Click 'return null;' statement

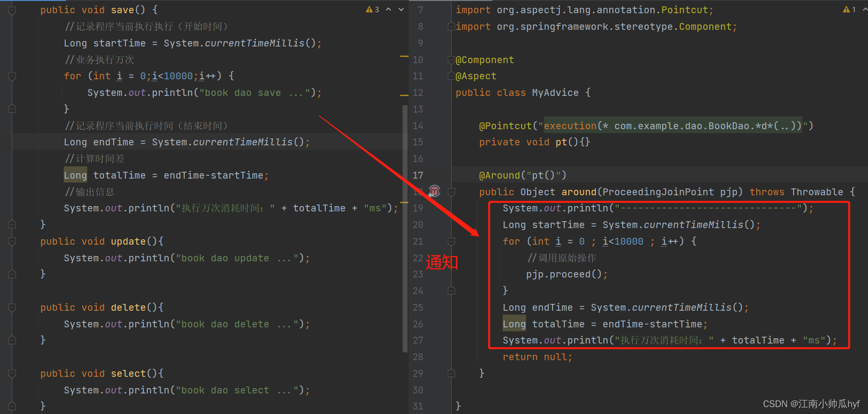tap(537, 357)
